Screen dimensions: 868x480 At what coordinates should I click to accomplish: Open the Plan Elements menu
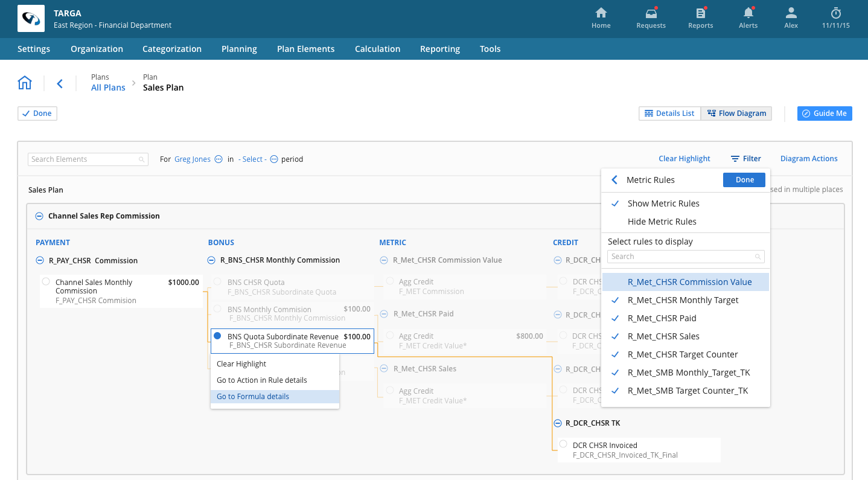305,49
